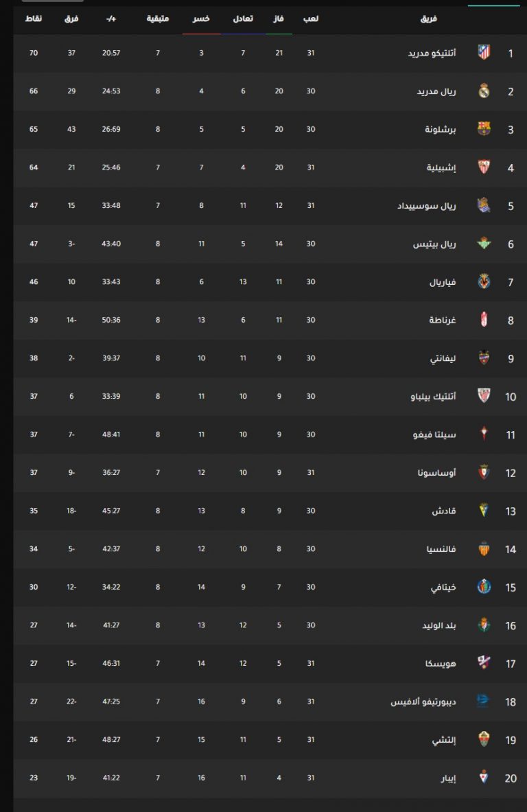Open team page for سيلتا فيغو
This screenshot has height=812, width=527.
pos(434,434)
